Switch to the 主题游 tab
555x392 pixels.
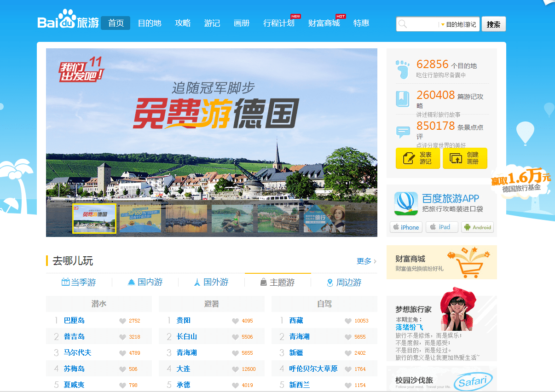pyautogui.click(x=277, y=282)
